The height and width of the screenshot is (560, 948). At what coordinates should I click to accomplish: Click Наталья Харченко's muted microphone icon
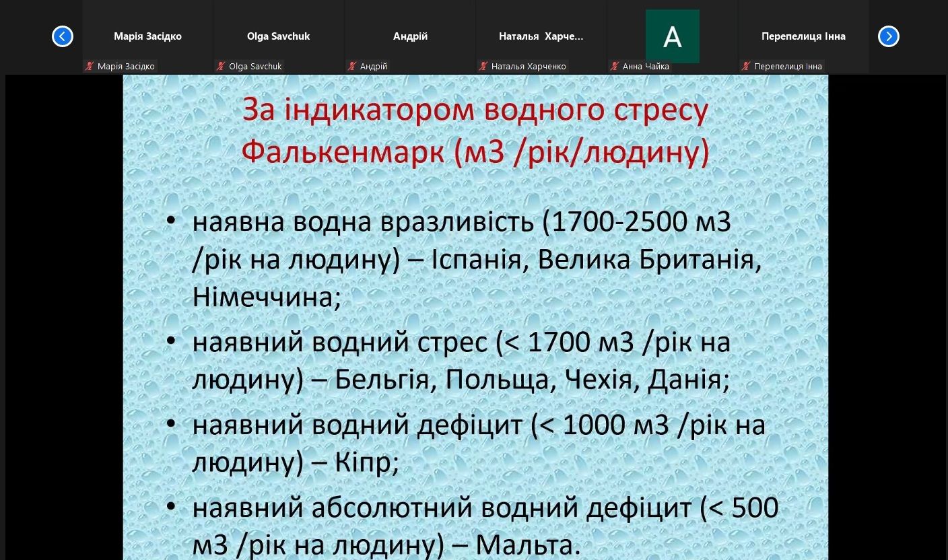coord(483,66)
